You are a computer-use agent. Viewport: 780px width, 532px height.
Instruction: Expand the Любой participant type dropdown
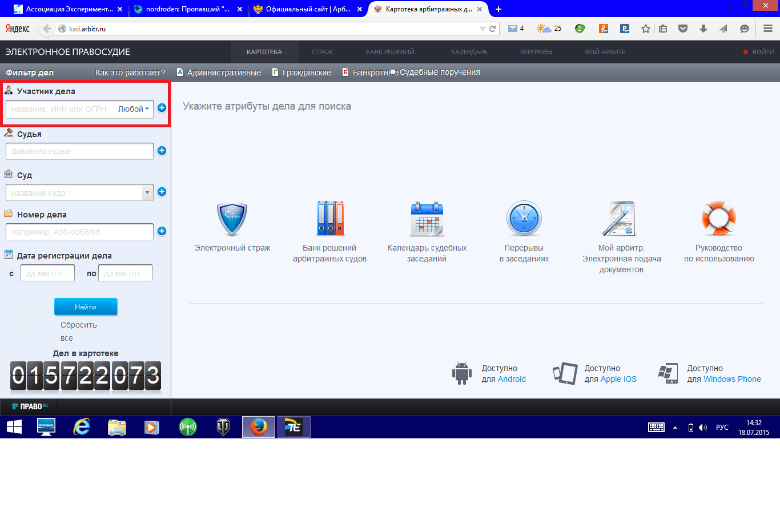point(134,109)
